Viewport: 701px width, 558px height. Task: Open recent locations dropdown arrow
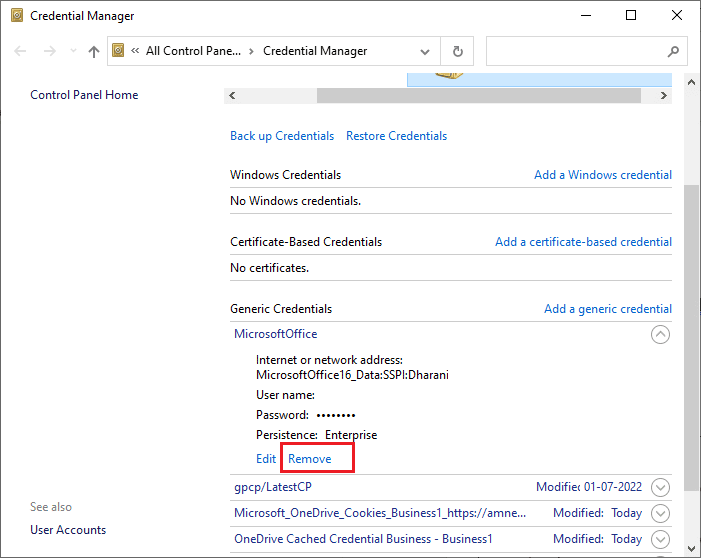coord(73,51)
